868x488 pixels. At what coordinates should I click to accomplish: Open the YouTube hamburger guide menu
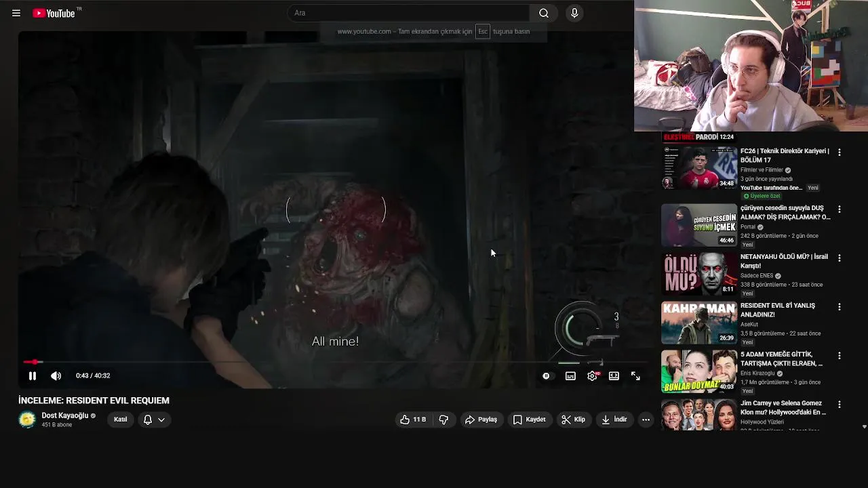coord(16,13)
